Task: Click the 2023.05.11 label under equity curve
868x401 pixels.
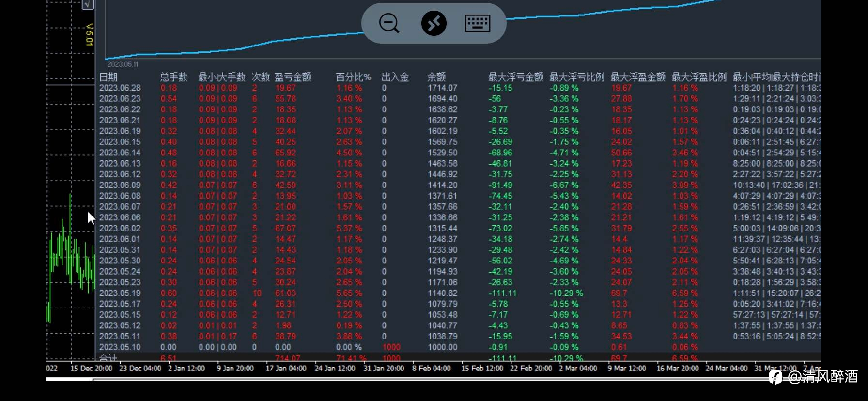Action: (123, 64)
